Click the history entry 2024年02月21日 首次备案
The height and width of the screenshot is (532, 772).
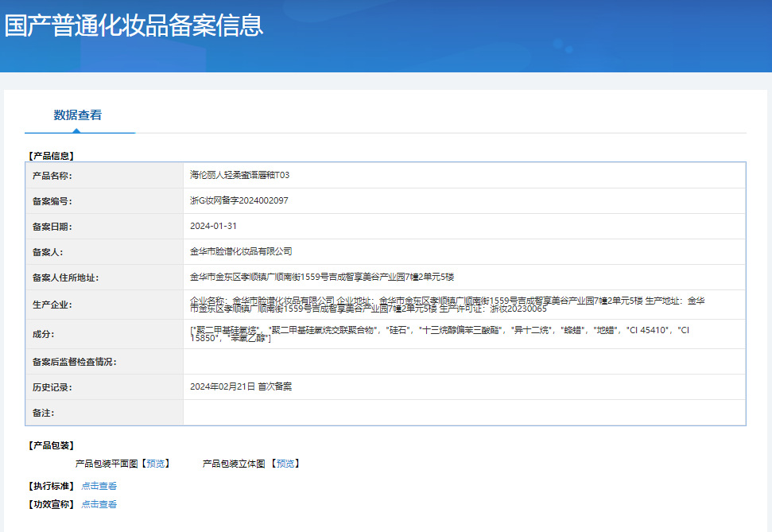coord(241,386)
